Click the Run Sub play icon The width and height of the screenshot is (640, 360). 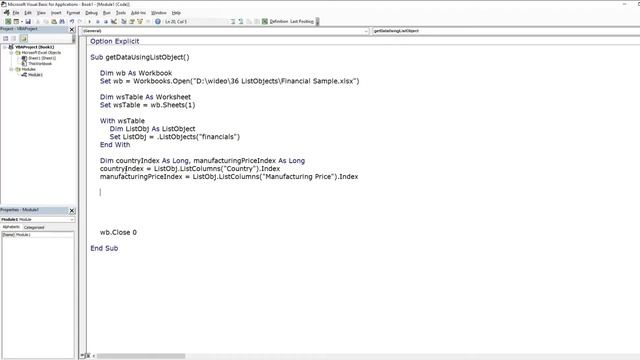pyautogui.click(x=89, y=21)
